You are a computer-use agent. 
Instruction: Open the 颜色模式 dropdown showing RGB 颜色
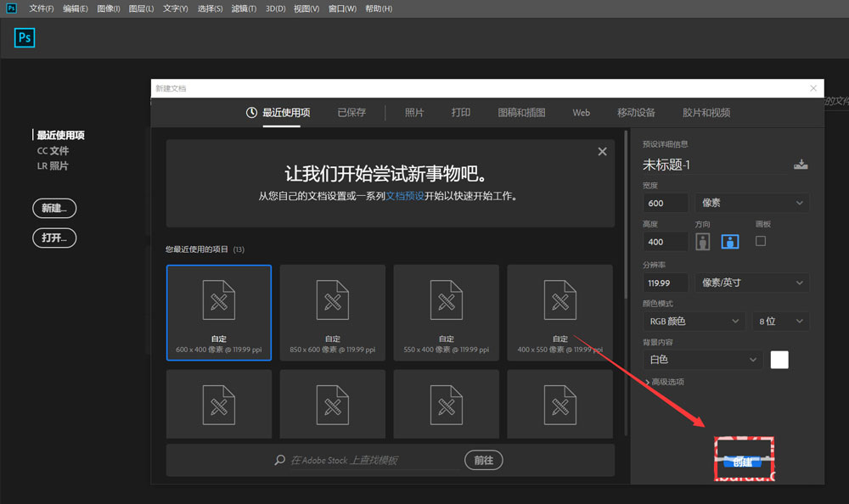click(x=694, y=321)
